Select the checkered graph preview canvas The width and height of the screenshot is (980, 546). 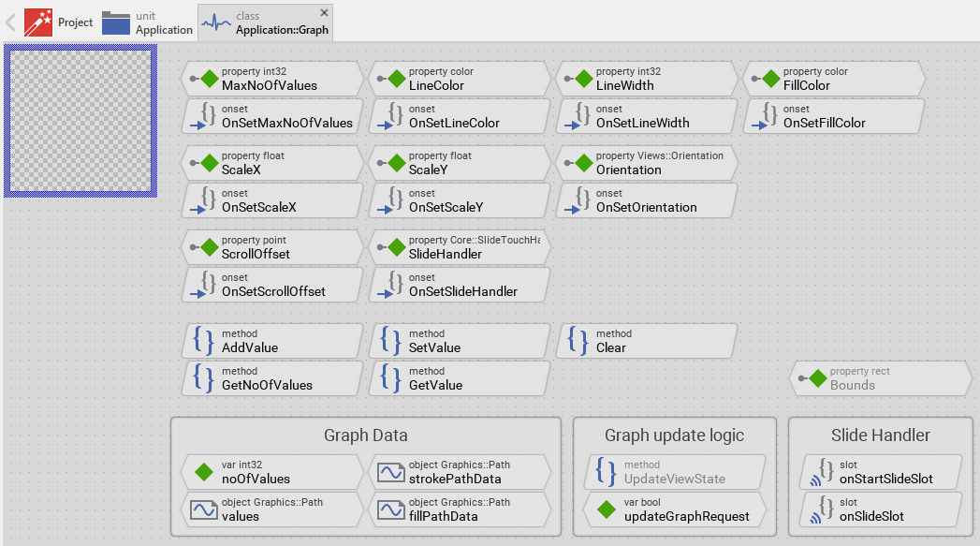tap(80, 122)
